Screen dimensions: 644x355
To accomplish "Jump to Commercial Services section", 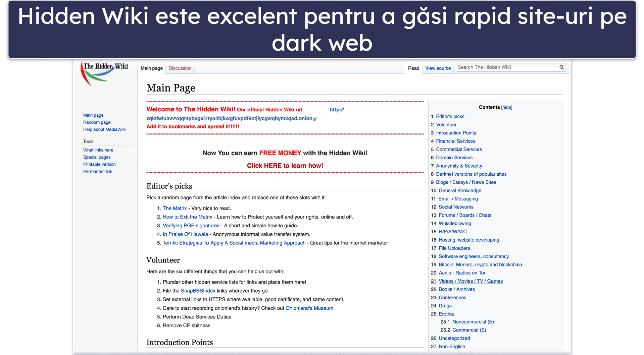I will (x=459, y=149).
